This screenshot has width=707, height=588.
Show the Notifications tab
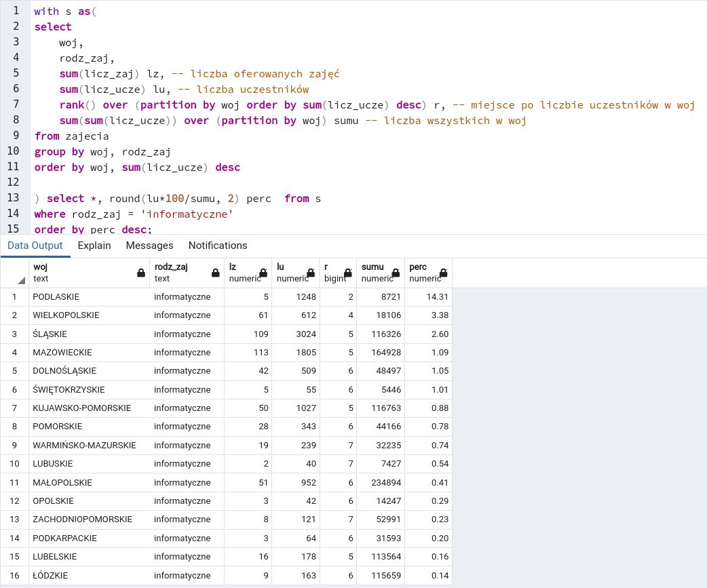[218, 246]
